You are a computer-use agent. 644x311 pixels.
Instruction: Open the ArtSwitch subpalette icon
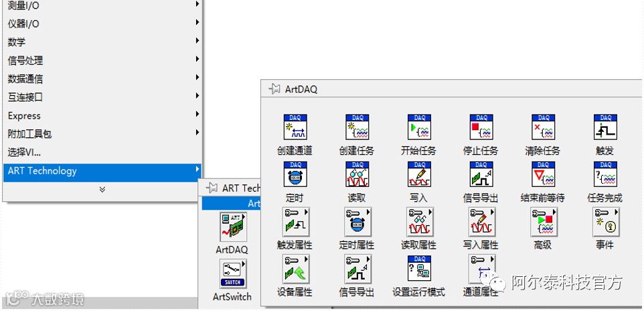[233, 273]
